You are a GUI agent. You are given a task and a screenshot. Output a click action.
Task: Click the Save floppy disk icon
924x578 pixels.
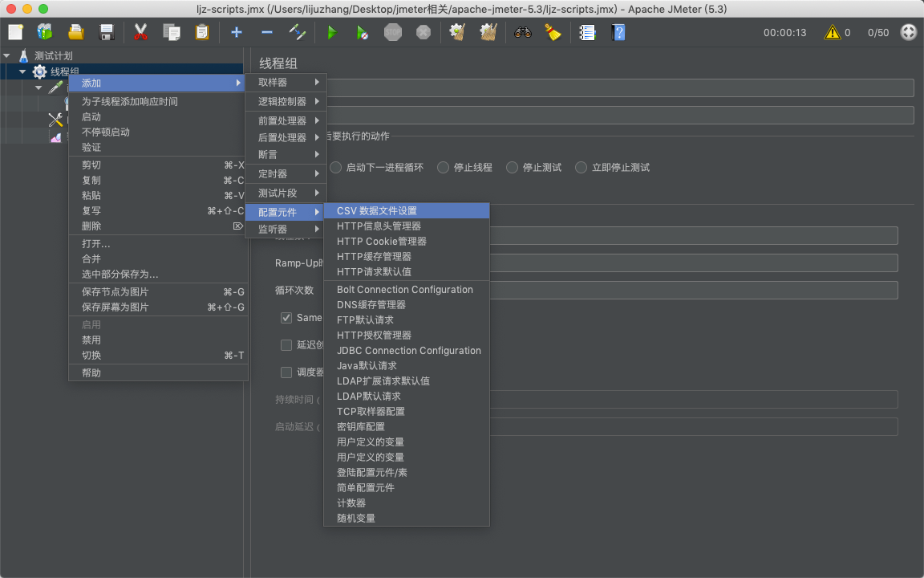pyautogui.click(x=106, y=32)
